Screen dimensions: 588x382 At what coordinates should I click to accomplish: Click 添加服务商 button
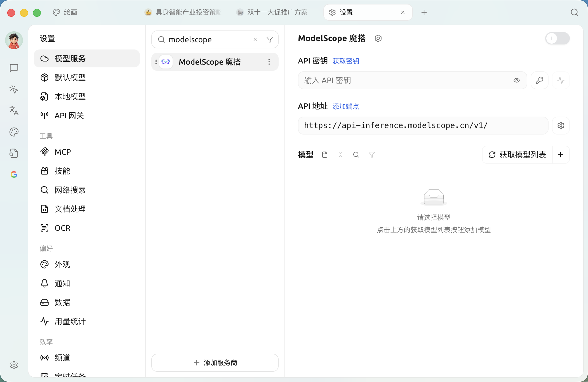(215, 363)
